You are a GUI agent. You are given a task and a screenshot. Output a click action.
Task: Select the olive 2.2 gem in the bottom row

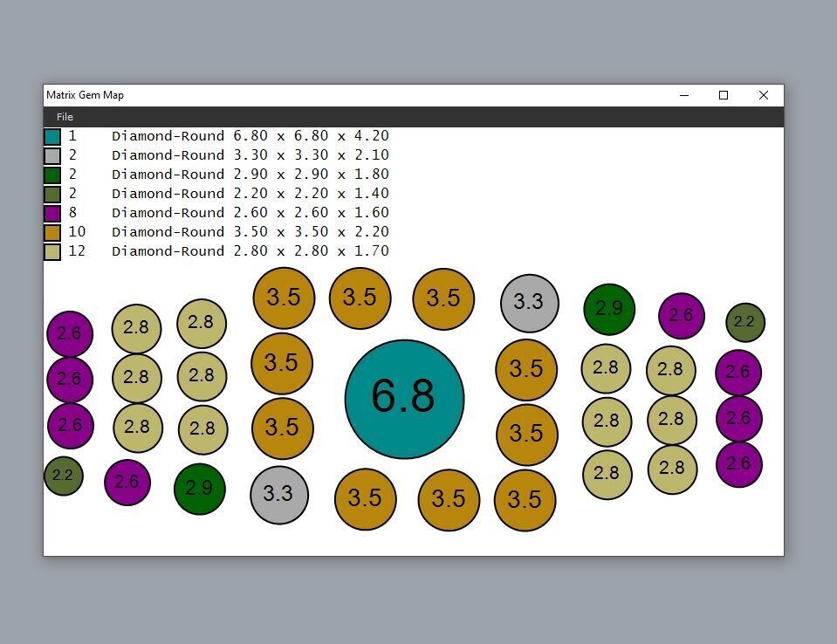pos(64,476)
